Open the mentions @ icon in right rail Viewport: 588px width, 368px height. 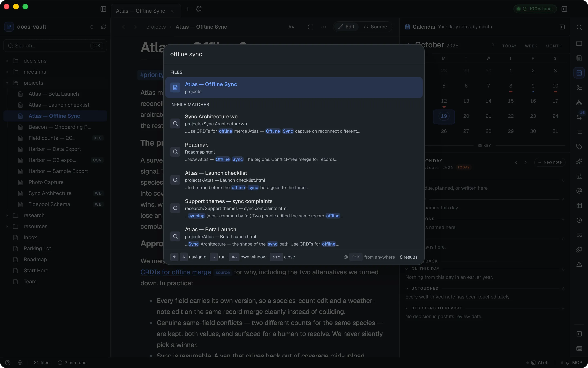click(x=579, y=191)
